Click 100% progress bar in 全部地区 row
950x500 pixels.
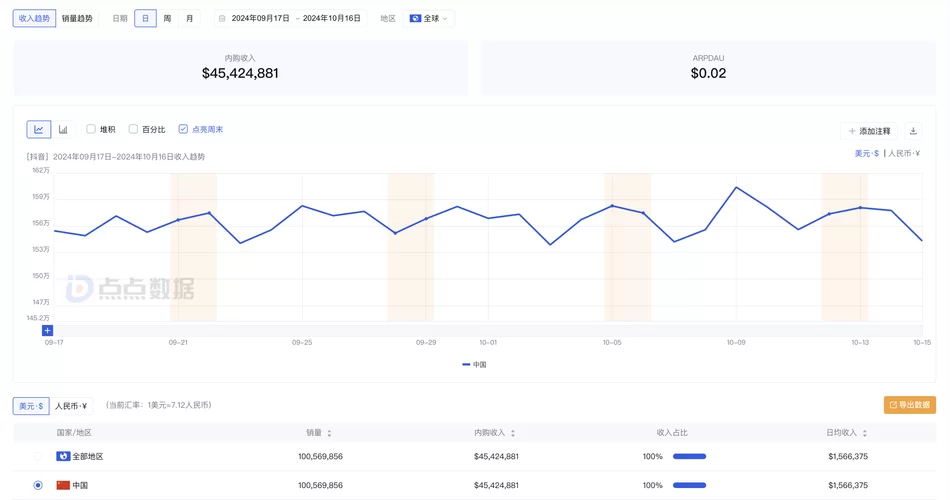pos(689,456)
